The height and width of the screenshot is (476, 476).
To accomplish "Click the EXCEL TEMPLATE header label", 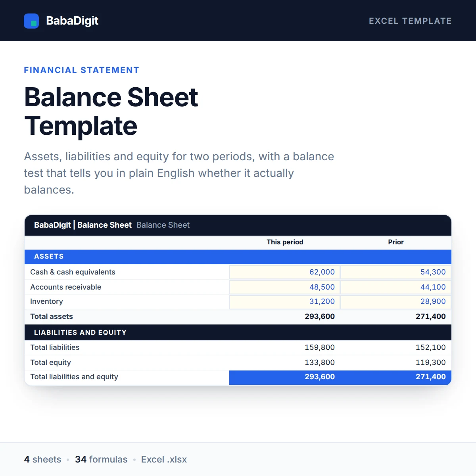I will click(x=410, y=21).
